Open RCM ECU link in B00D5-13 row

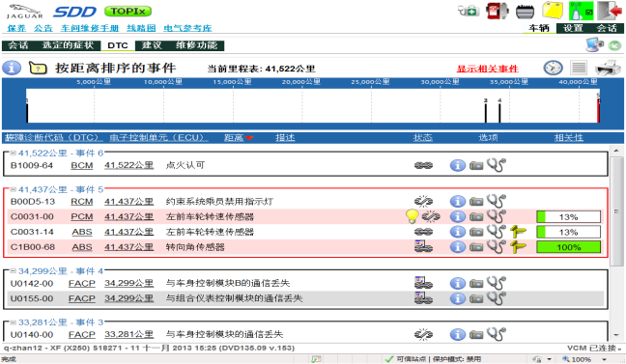coord(82,201)
